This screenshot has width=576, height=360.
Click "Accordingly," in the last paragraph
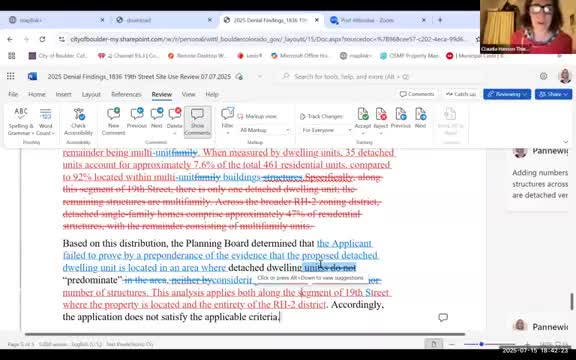(357, 305)
